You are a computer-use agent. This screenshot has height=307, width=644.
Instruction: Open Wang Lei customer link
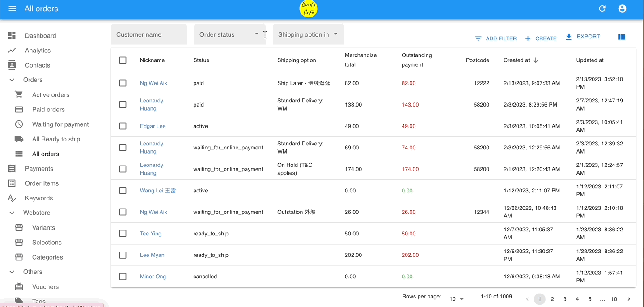pyautogui.click(x=157, y=191)
